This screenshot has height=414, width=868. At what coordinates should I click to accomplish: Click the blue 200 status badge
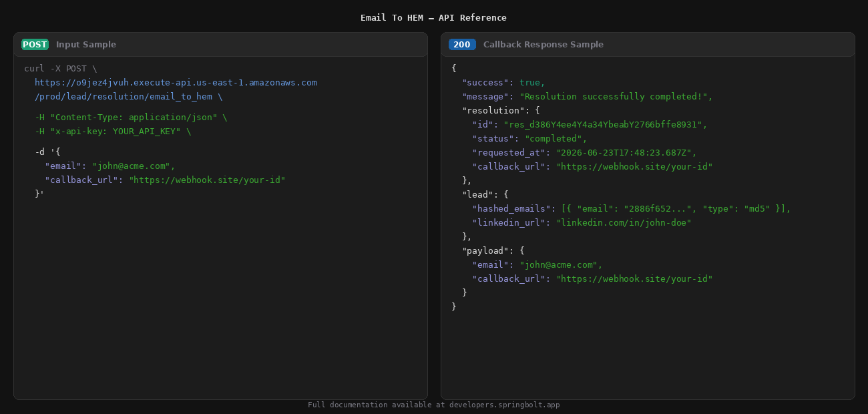click(462, 45)
